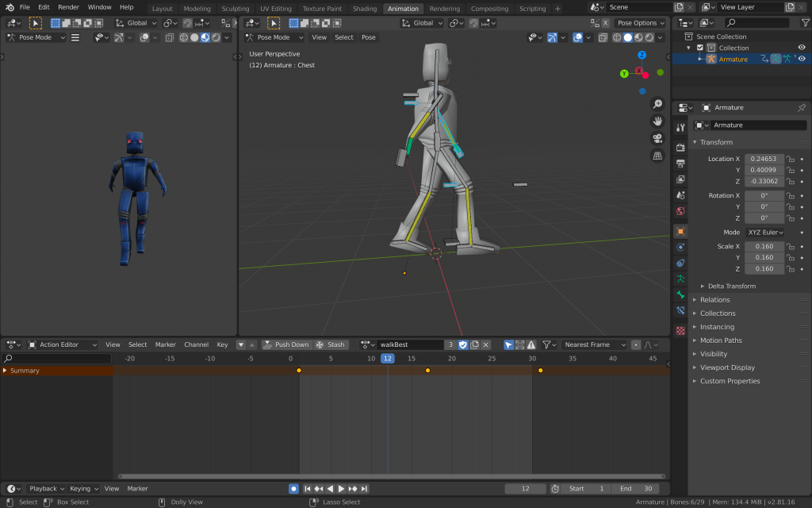Viewport: 812px width, 508px height.
Task: Switch perspective/orthographic with the grid icon
Action: 657,156
